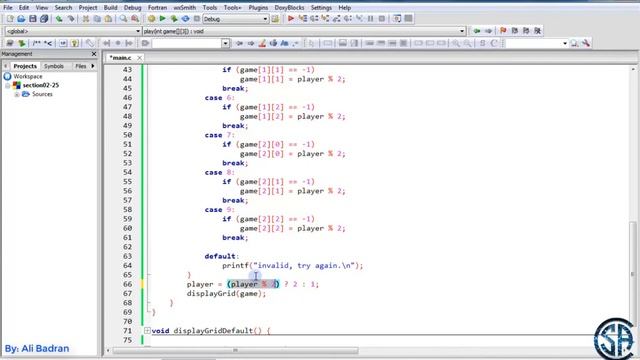Zoom in on the editor toolbar
This screenshot has width=640, height=360.
[x=456, y=43]
